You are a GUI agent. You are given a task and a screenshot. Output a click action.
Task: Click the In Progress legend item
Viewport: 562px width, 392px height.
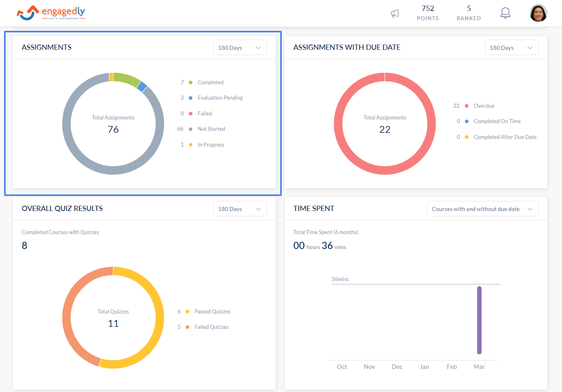click(x=202, y=145)
